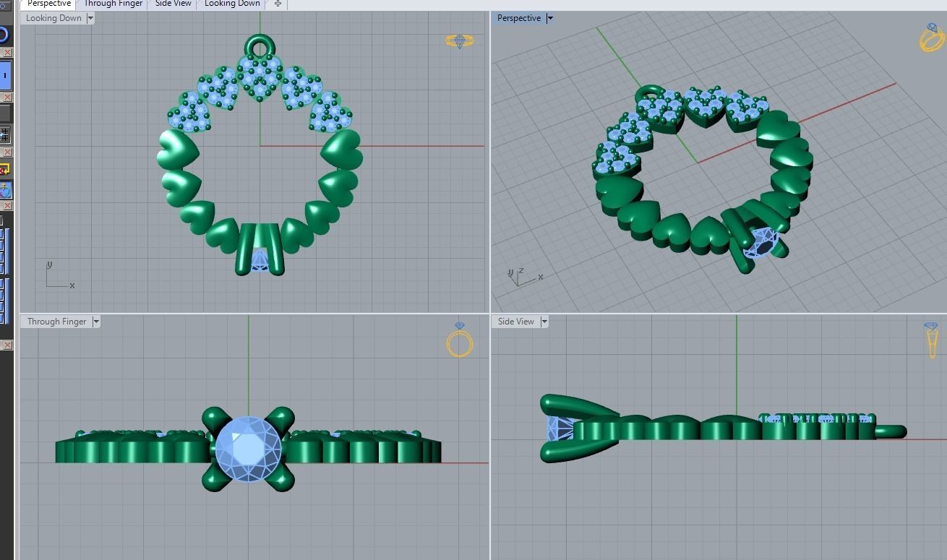
Task: Click the ring orientation icon in Side View viewport
Action: [x=931, y=340]
